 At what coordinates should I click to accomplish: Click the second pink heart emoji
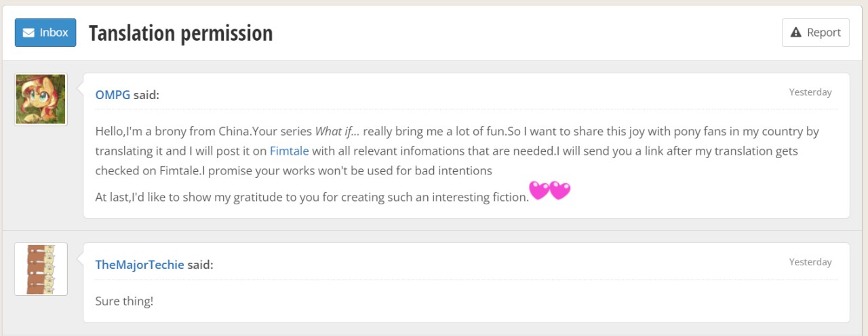[560, 191]
